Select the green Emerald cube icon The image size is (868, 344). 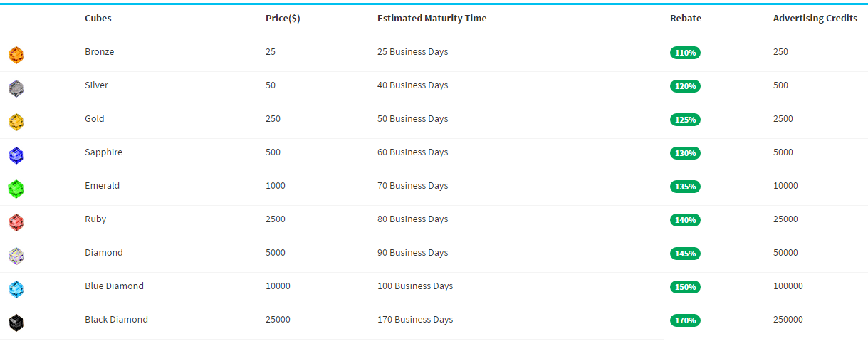point(16,189)
